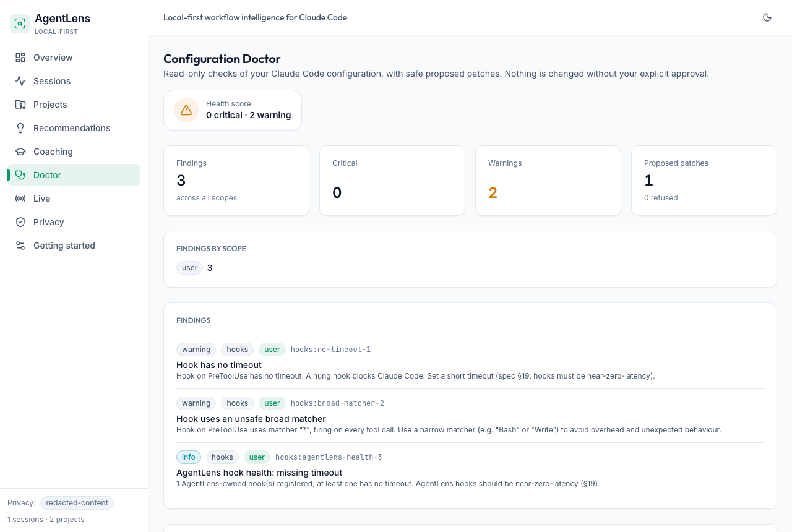This screenshot has width=792, height=532.
Task: Click the Projects folder icon
Action: (20, 105)
